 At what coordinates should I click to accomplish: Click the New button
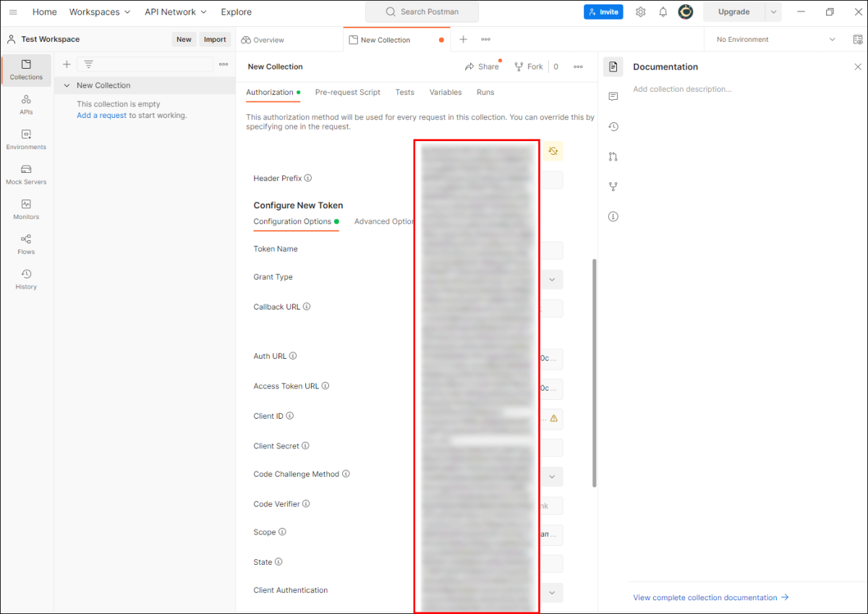[184, 40]
